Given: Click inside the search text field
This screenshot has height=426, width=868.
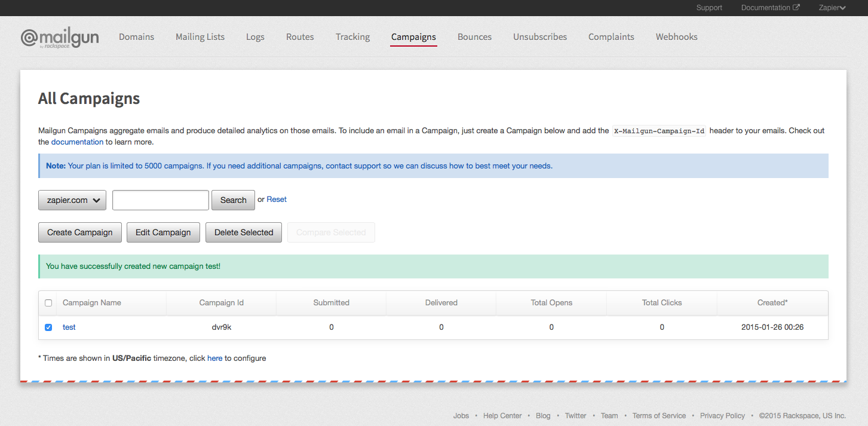Looking at the screenshot, I should click(160, 200).
